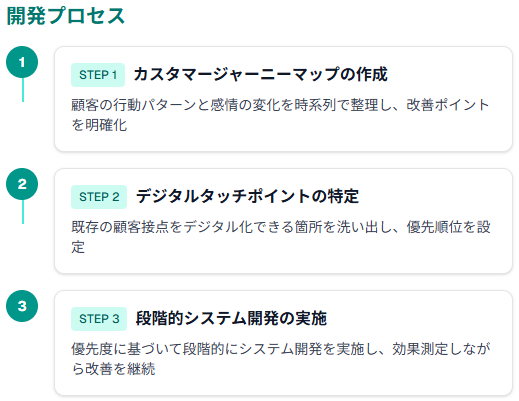The width and height of the screenshot is (519, 401).
Task: Click the connector line below circle 2
Action: [23, 212]
